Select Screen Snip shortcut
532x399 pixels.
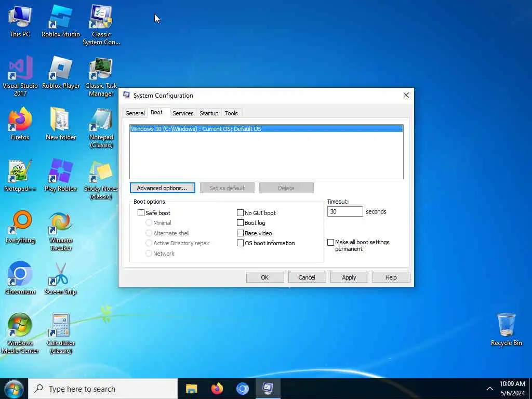coord(61,278)
